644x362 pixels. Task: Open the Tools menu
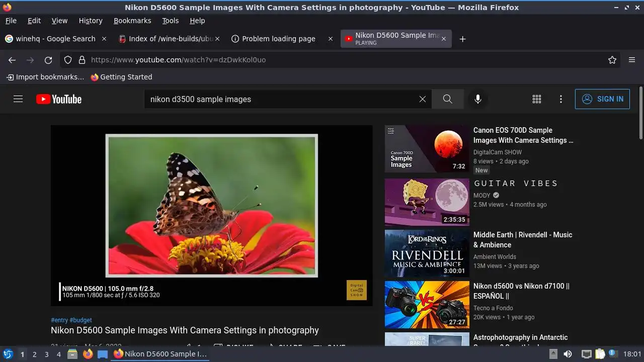point(170,21)
